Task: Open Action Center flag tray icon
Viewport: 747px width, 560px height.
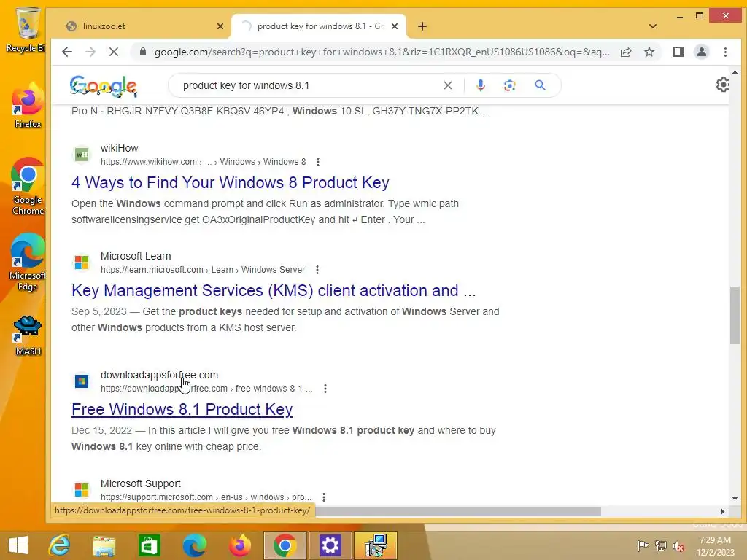Action: tap(643, 546)
